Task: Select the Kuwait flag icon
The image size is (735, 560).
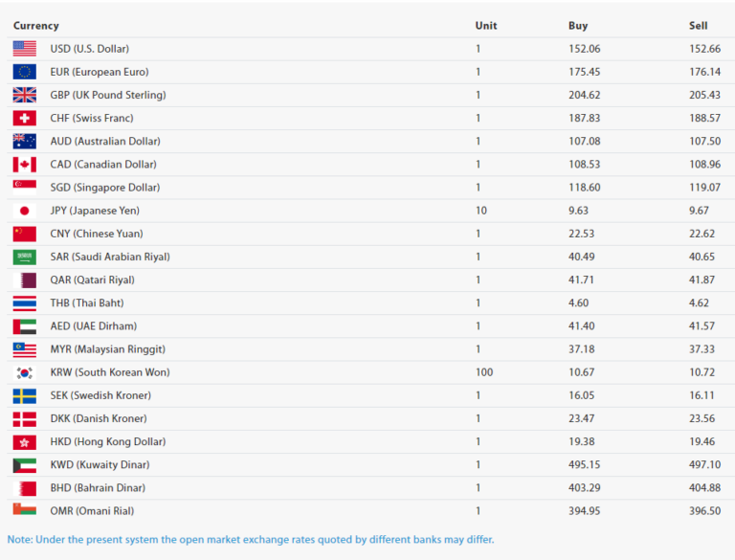Action: coord(24,465)
